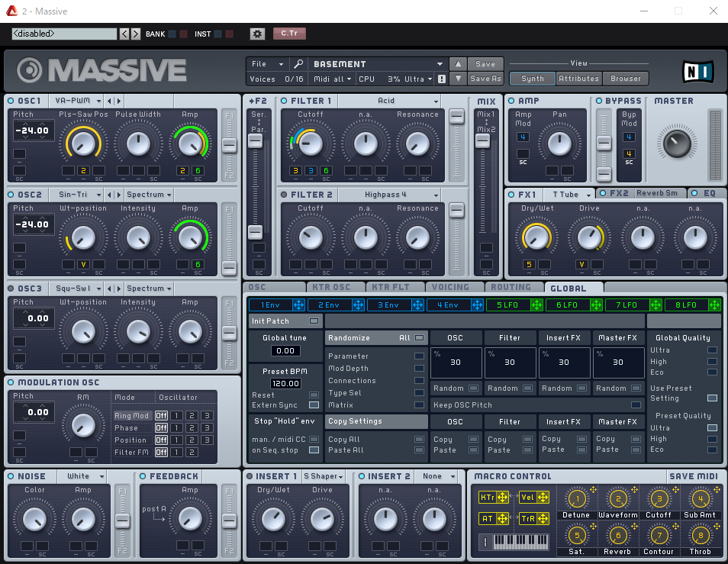Screen dimensions: 728x564
Task: Open the File menu dropdown
Action: point(267,63)
